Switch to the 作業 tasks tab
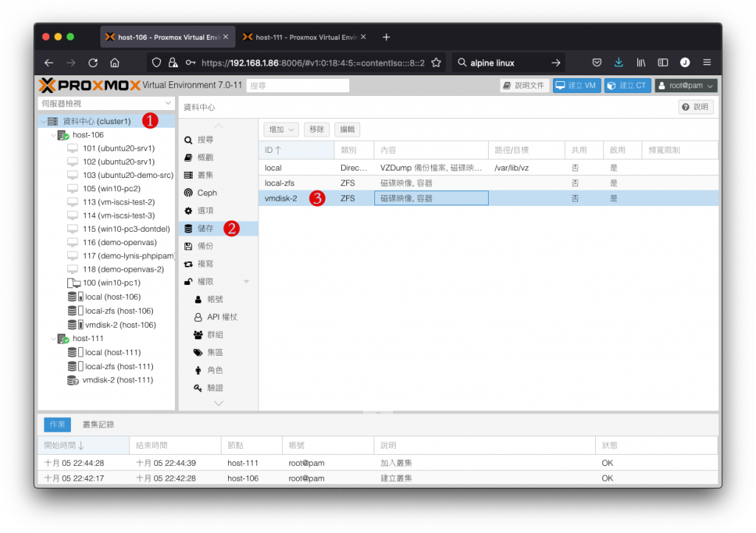Viewport: 756px width, 533px height. pos(58,424)
